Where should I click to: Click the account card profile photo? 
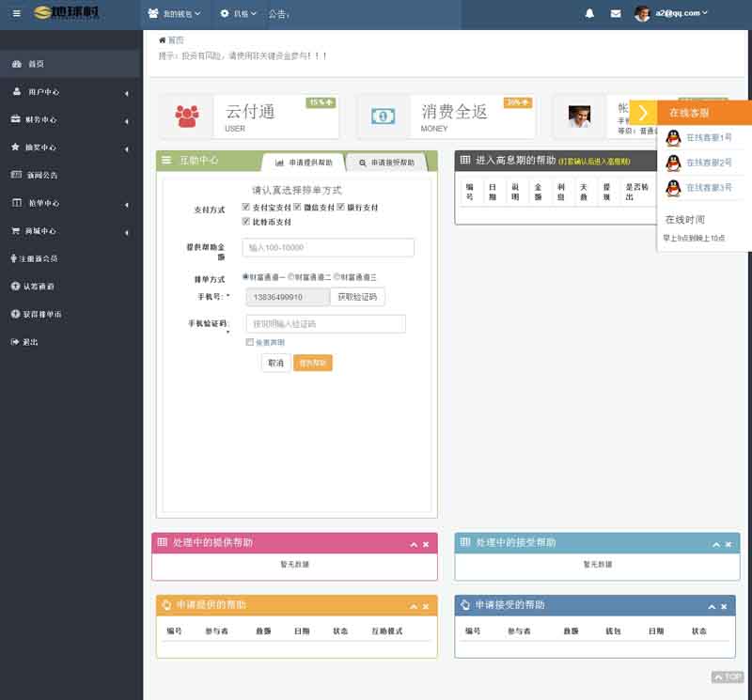pyautogui.click(x=579, y=116)
